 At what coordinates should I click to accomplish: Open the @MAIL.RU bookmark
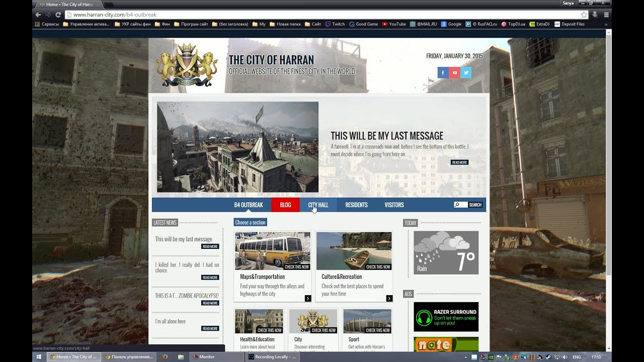coord(423,24)
